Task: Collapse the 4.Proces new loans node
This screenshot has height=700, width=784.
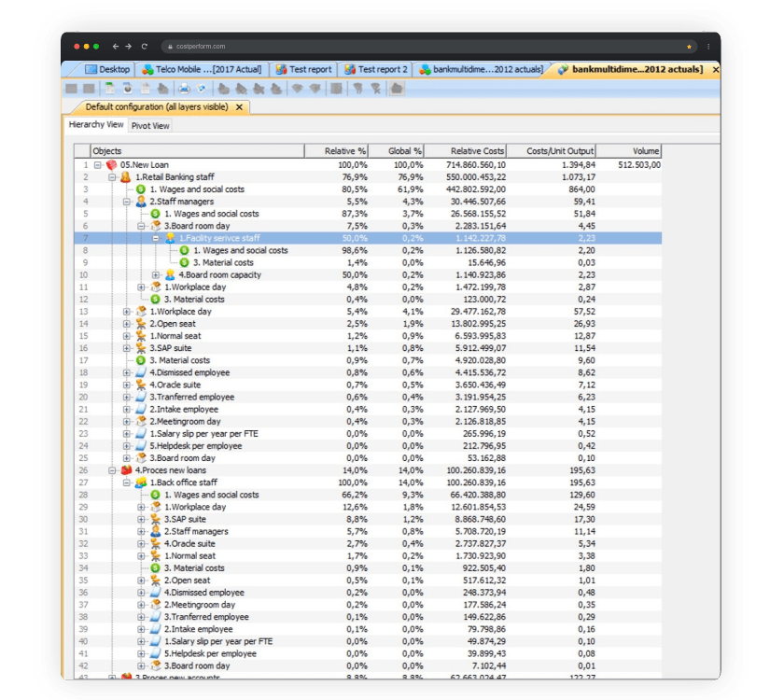Action: [113, 470]
